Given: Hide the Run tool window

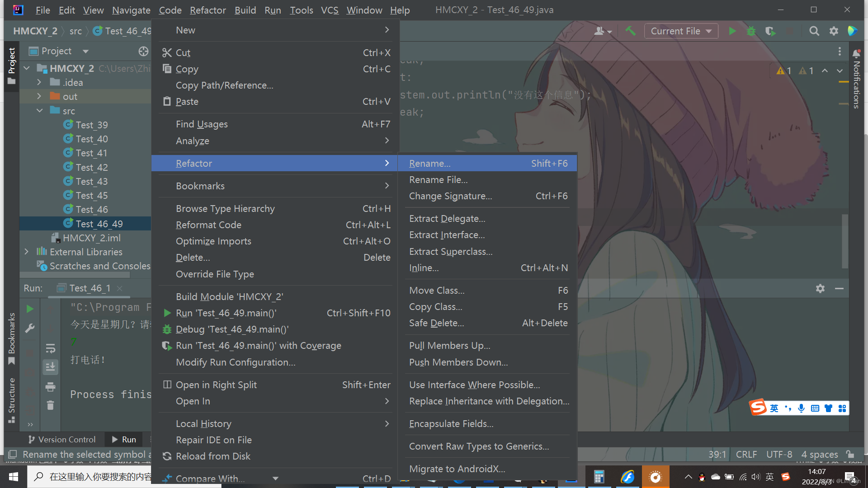Looking at the screenshot, I should coord(839,288).
